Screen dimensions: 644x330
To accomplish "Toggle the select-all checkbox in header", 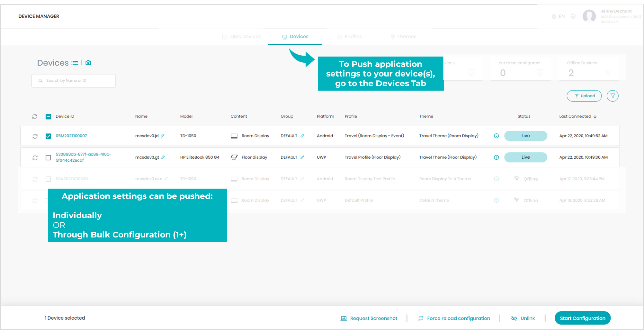I will pyautogui.click(x=48, y=117).
